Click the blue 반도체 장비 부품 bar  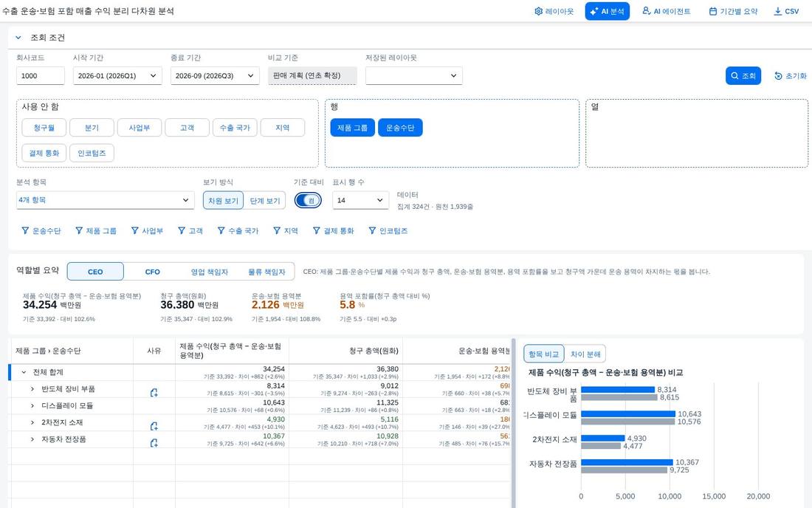pyautogui.click(x=618, y=389)
